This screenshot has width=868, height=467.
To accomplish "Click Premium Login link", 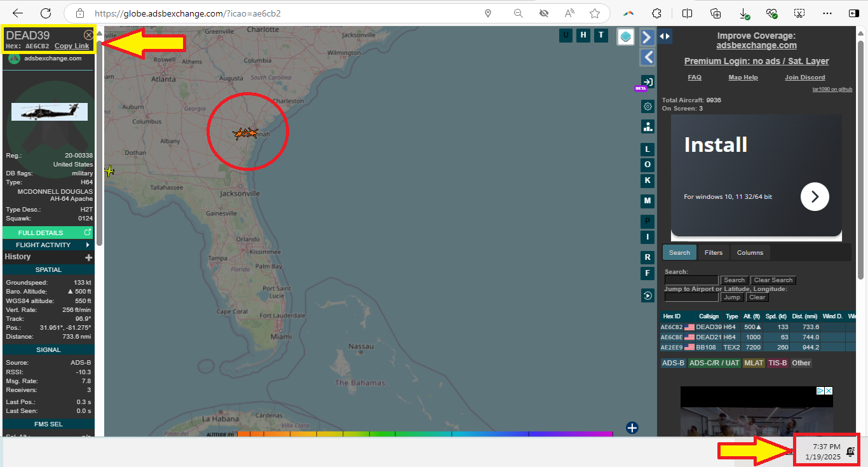I will tap(756, 61).
